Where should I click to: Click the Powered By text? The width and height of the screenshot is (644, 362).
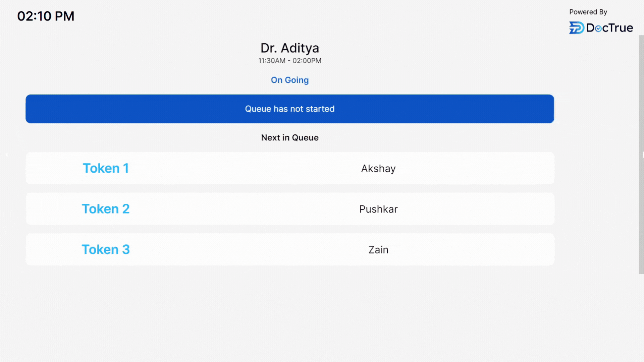pos(588,12)
